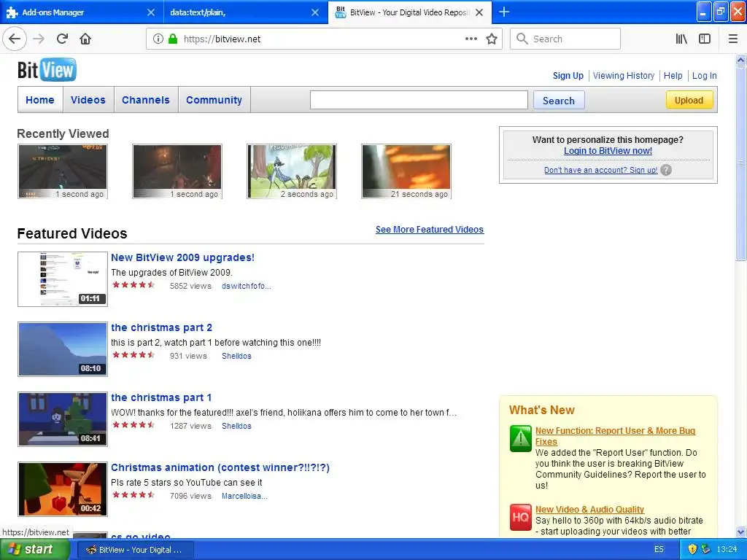Click the browser Forward arrow button
This screenshot has width=747, height=560.
tap(39, 39)
